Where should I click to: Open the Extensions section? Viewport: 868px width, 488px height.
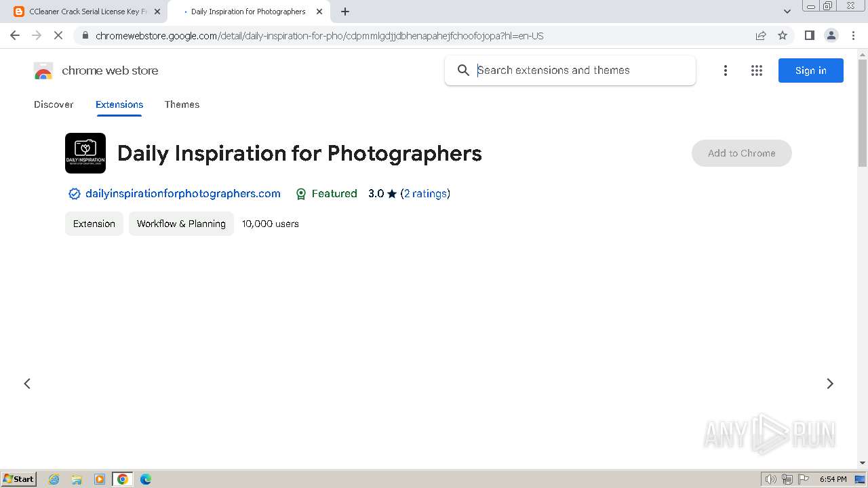119,104
